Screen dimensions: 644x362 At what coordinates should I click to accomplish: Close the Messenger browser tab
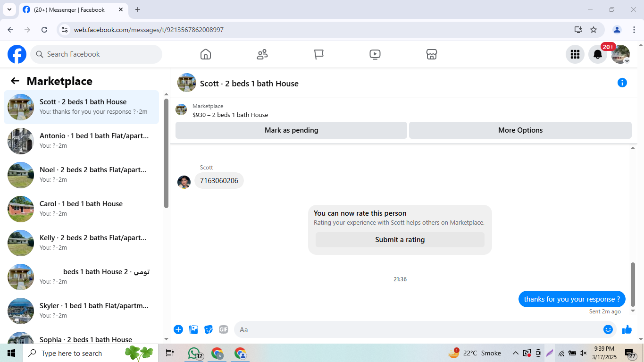coord(121,9)
